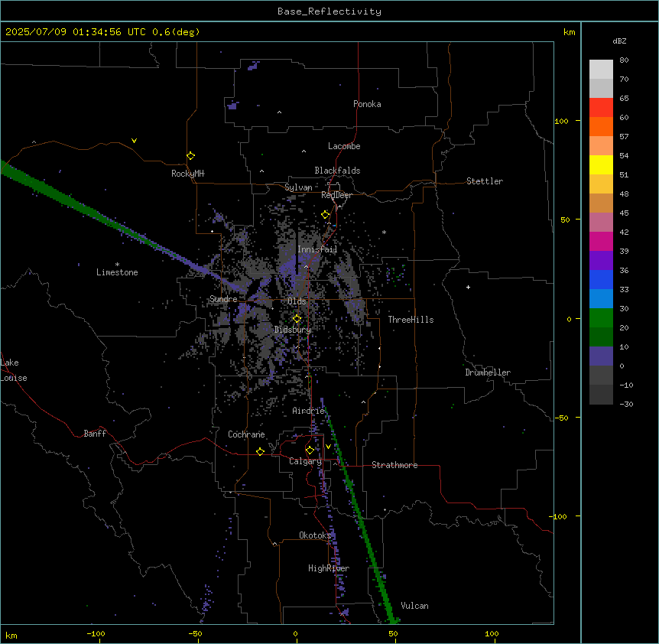
Task: Click the ThreeHills label
Action: (411, 320)
